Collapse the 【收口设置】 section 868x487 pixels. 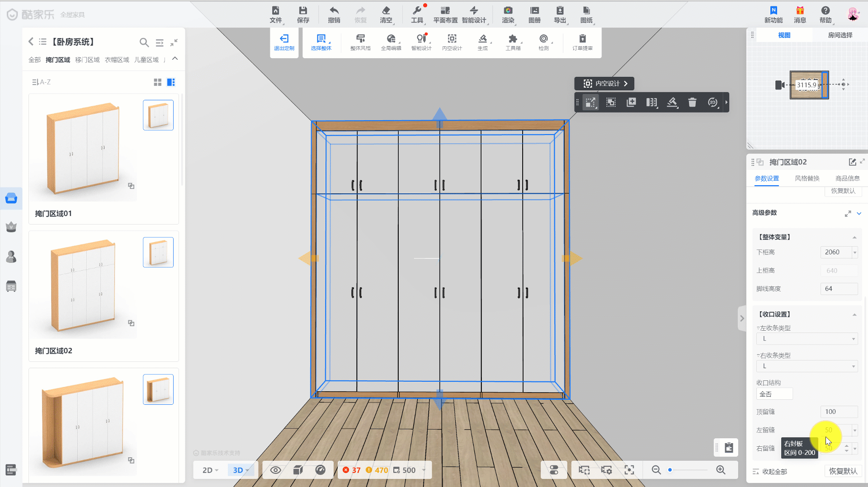[x=854, y=314]
